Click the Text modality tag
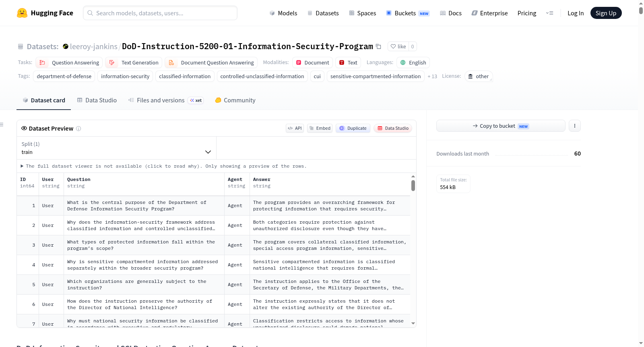The image size is (644, 347). click(x=348, y=62)
